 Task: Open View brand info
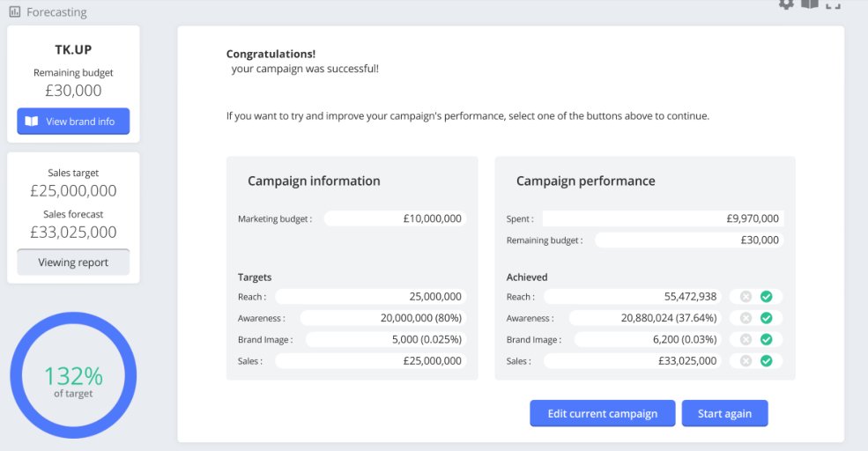[x=73, y=122]
